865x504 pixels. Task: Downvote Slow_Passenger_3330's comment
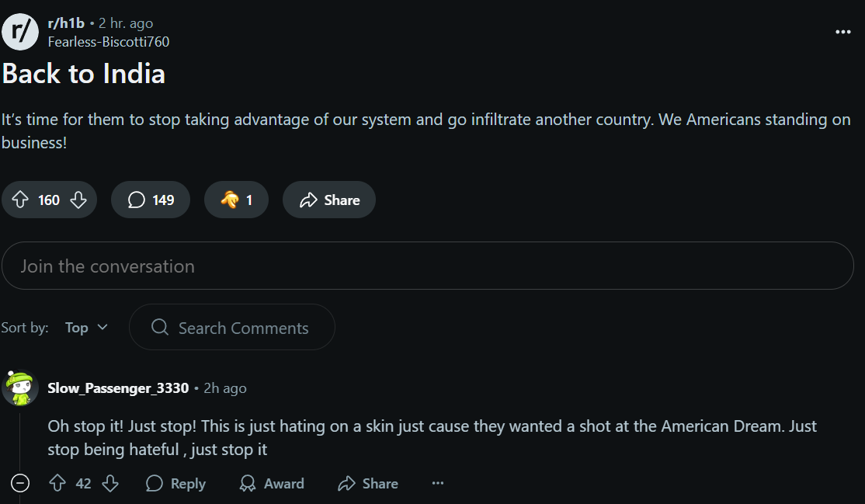(110, 484)
